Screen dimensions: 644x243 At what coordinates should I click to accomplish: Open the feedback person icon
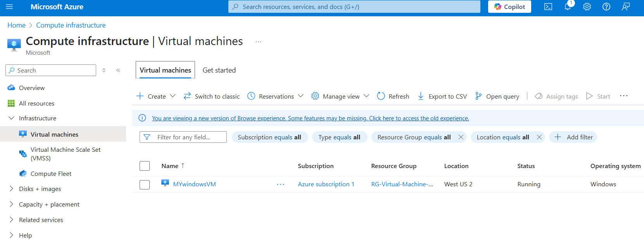coord(626,7)
